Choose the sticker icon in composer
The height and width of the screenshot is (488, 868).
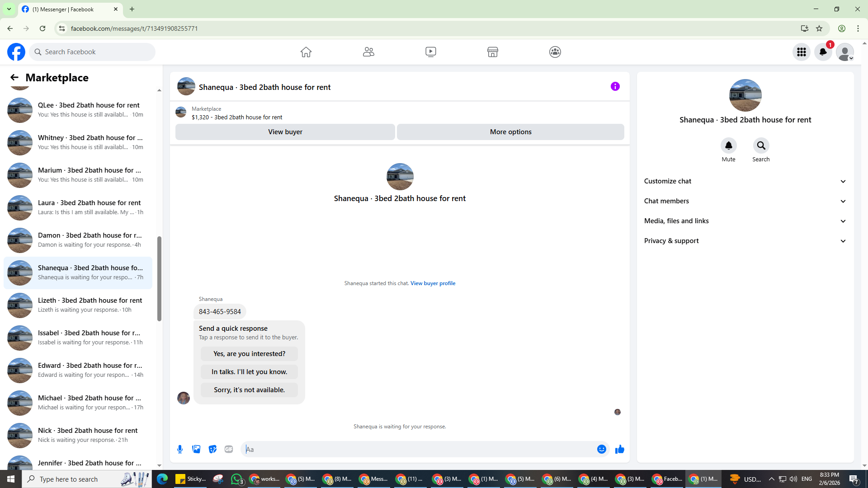(x=212, y=449)
